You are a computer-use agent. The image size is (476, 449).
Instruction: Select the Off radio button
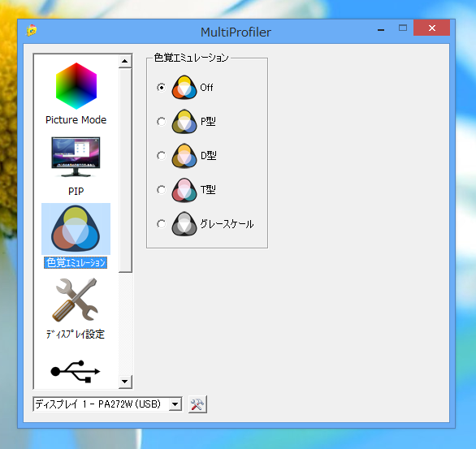tap(161, 88)
